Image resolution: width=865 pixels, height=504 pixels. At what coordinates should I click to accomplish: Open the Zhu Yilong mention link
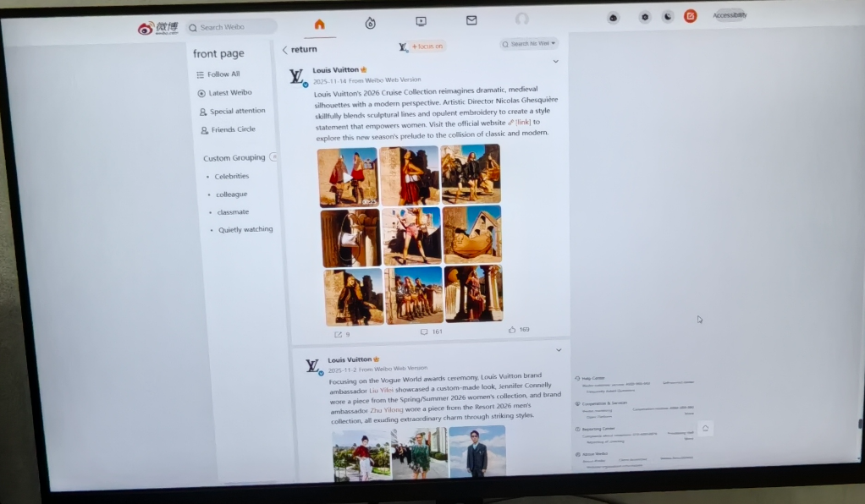387,410
